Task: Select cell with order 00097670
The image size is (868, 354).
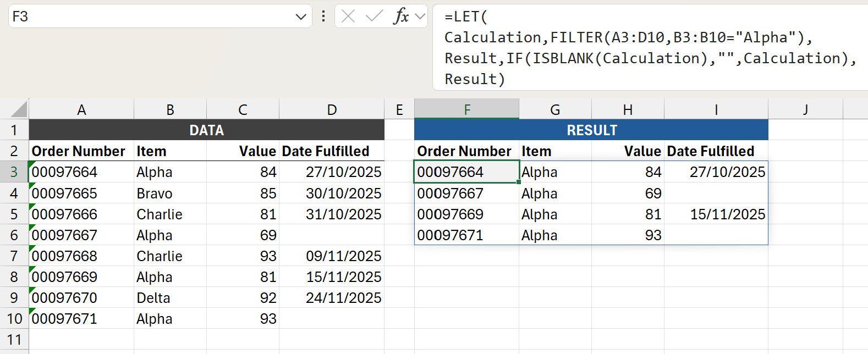Action: tap(81, 297)
